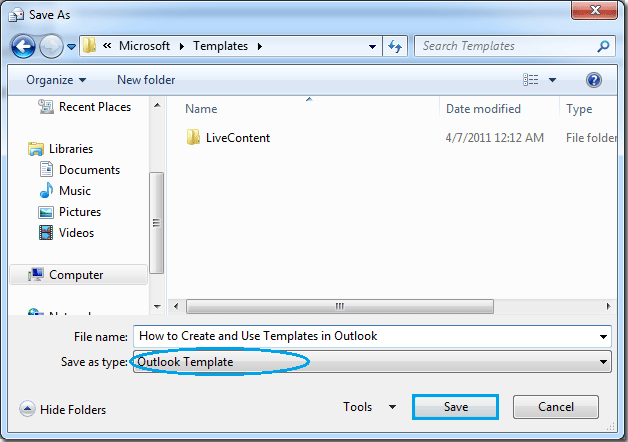This screenshot has height=442, width=628.
Task: Sort by the Name column header
Action: point(201,109)
